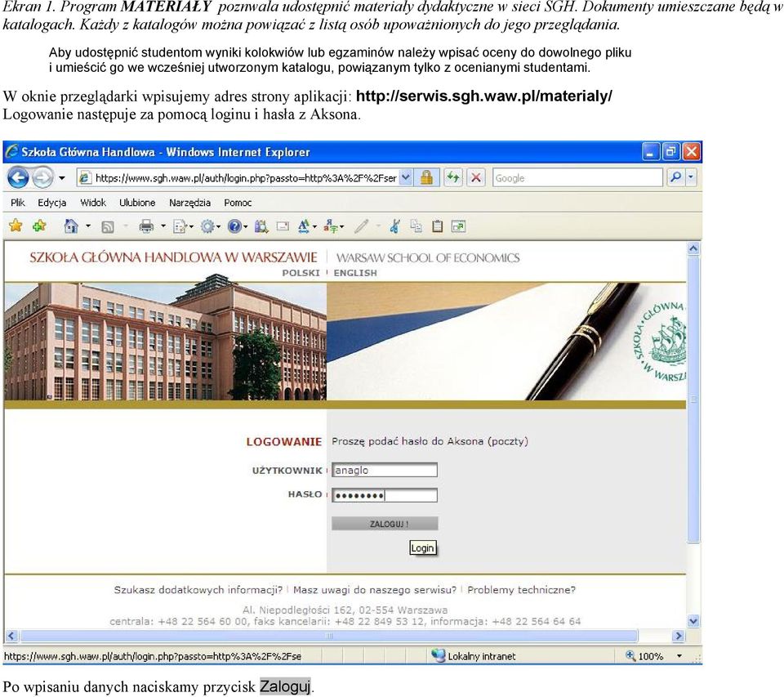Open the Widok menu
784x697 pixels.
point(93,203)
